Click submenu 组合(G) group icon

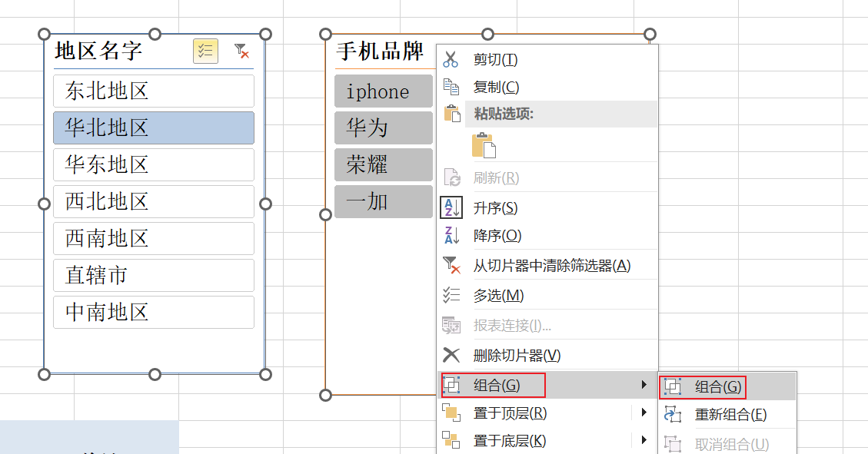pos(673,386)
